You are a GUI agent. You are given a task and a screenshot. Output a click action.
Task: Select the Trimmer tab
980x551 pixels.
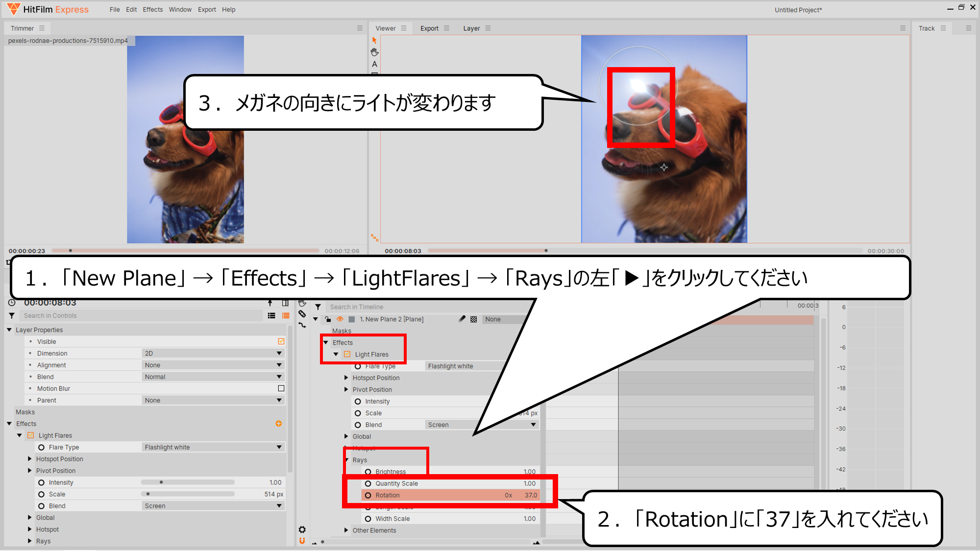click(x=23, y=28)
